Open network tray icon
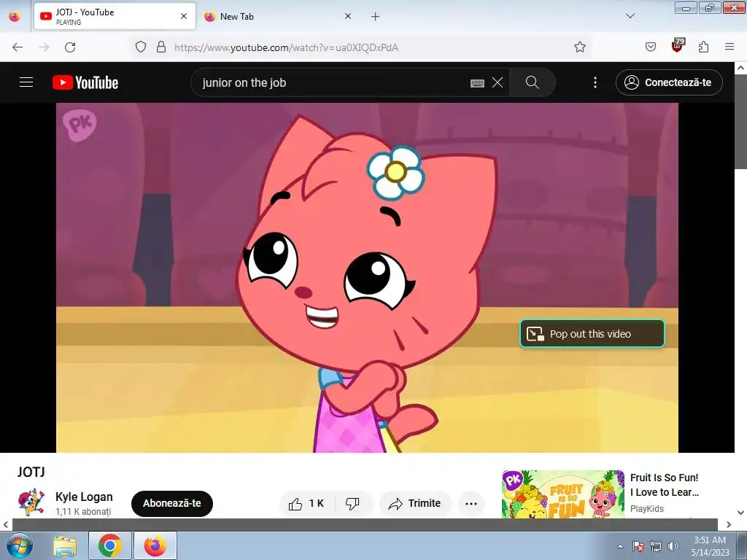The height and width of the screenshot is (560, 747). [x=656, y=546]
